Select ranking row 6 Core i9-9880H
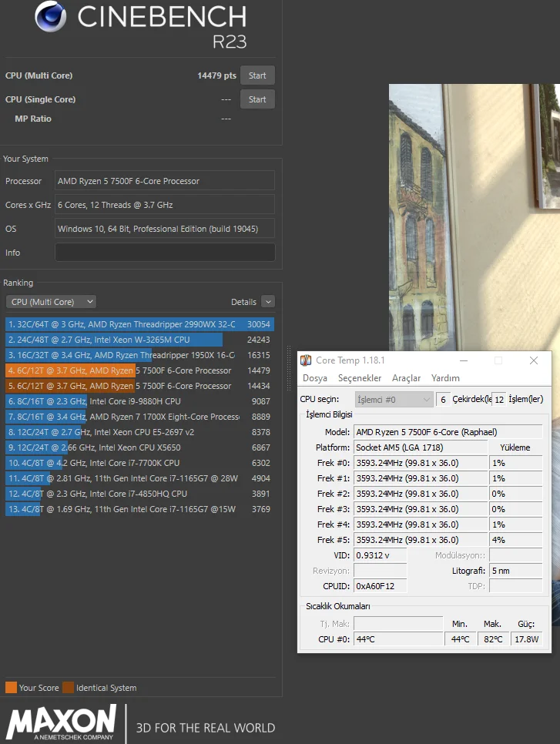The height and width of the screenshot is (744, 560). point(139,401)
